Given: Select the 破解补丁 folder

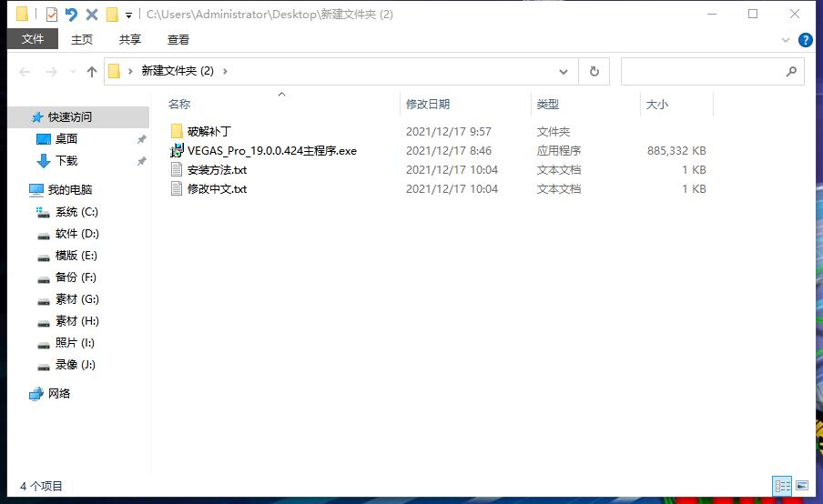Looking at the screenshot, I should [208, 131].
